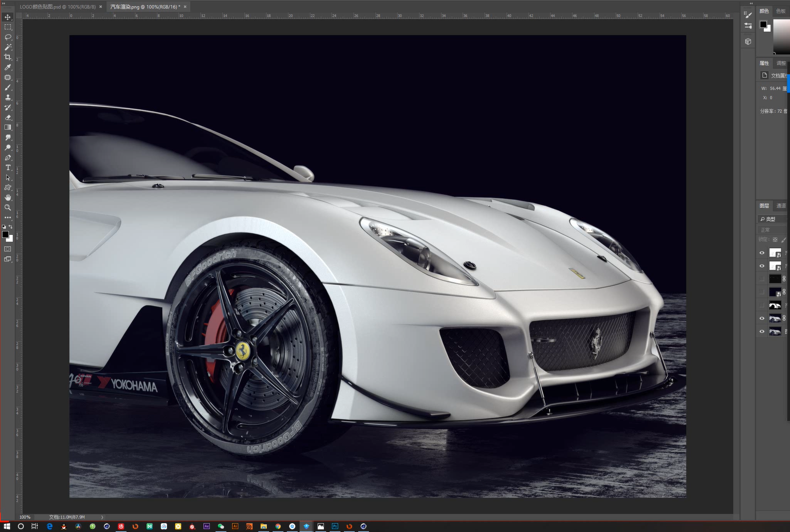Open the Windows Start menu
The width and height of the screenshot is (790, 532).
[7, 526]
